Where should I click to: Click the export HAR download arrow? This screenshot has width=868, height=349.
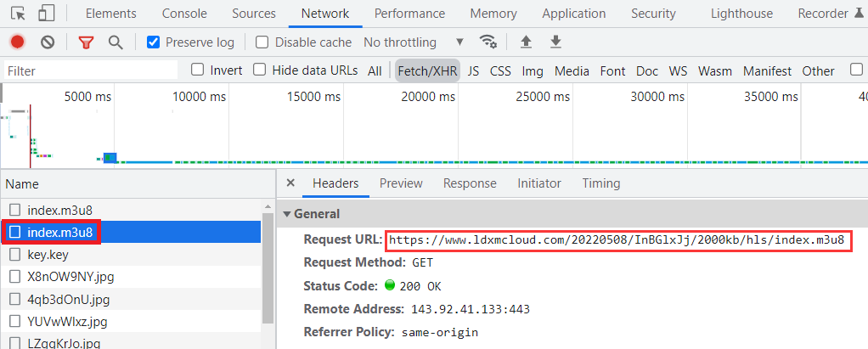555,42
